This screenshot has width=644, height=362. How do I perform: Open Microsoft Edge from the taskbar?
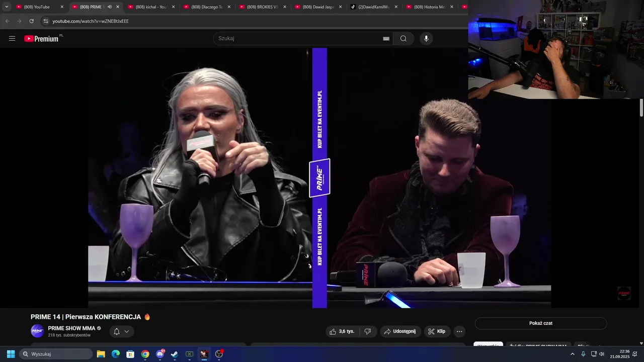pos(115,354)
